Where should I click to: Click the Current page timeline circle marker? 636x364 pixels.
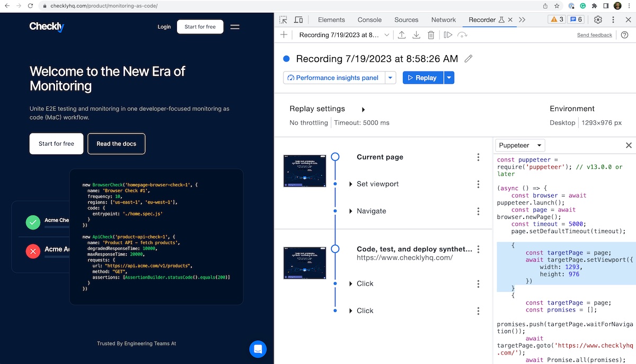click(x=335, y=157)
